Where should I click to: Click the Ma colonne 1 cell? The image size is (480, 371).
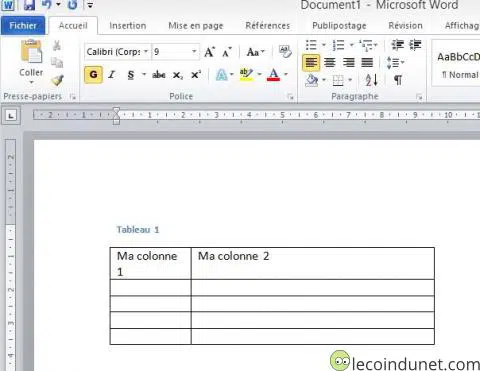(151, 263)
